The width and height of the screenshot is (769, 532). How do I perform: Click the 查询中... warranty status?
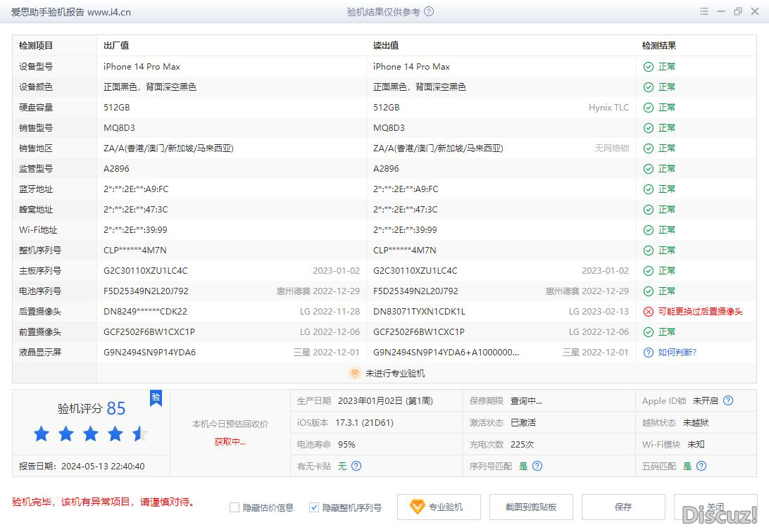[526, 400]
